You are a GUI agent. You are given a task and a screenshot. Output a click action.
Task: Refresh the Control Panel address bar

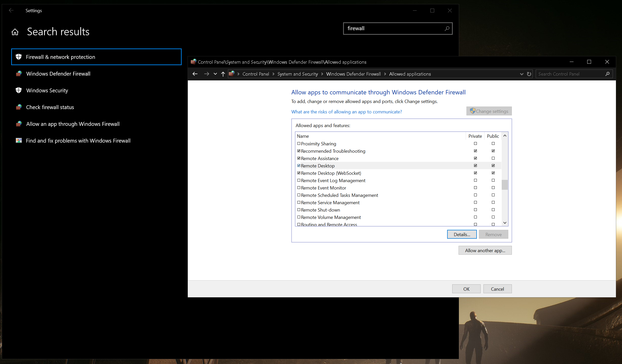[x=529, y=74]
